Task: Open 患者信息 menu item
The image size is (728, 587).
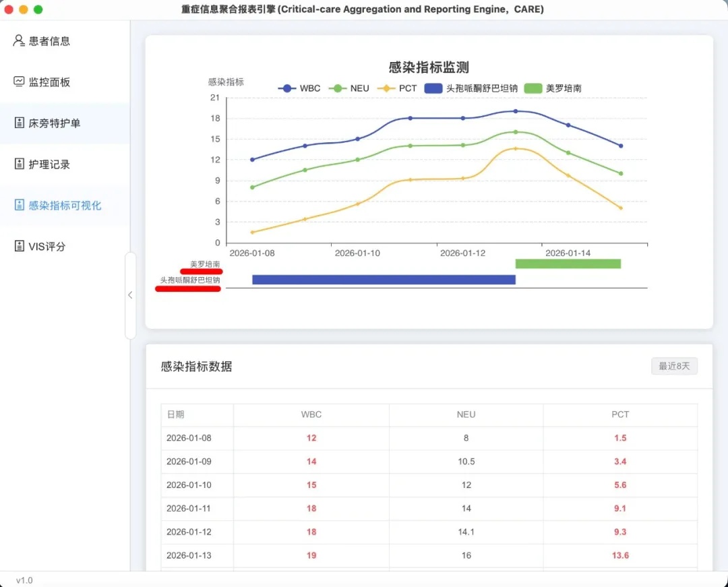Action: point(65,41)
